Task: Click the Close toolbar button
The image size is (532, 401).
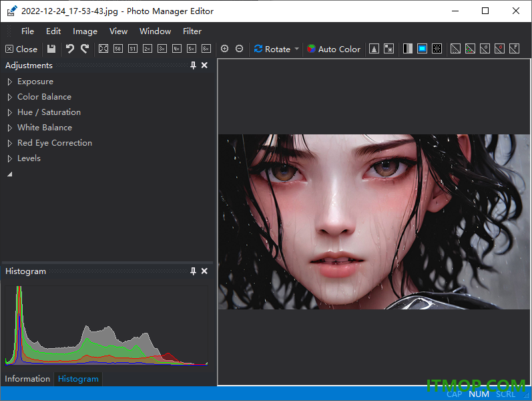Action: (x=21, y=49)
